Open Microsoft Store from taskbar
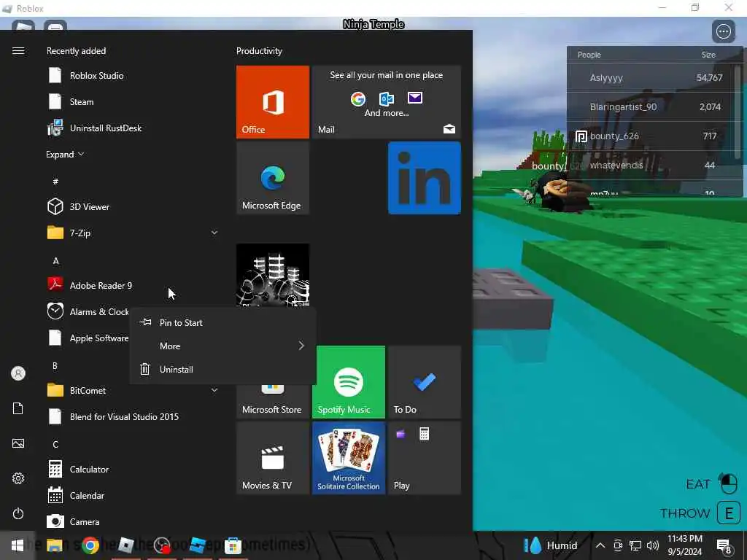The width and height of the screenshot is (747, 560). pos(233,545)
